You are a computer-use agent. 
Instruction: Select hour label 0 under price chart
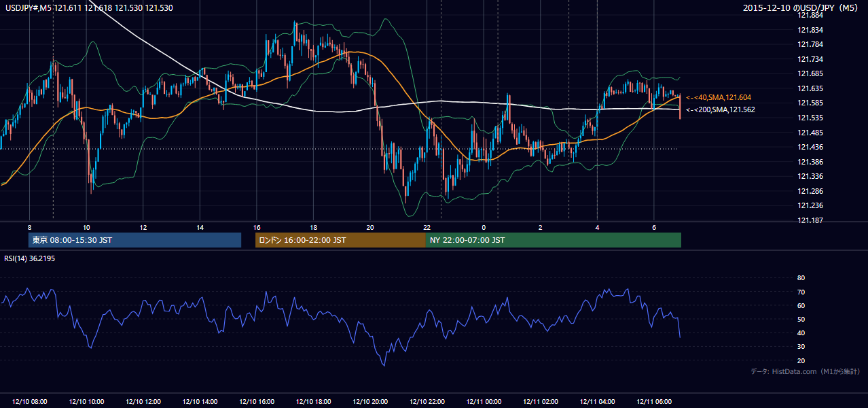point(484,227)
